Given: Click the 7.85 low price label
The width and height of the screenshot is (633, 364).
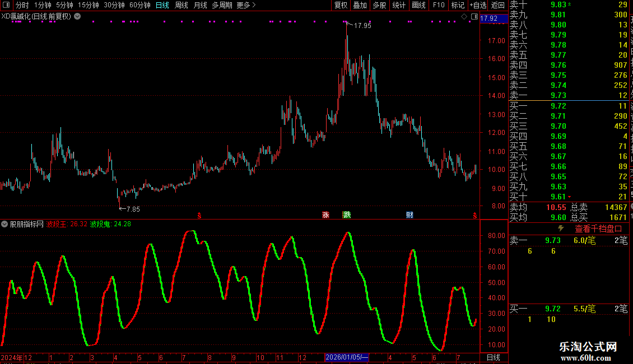Looking at the screenshot, I should click(x=133, y=209).
